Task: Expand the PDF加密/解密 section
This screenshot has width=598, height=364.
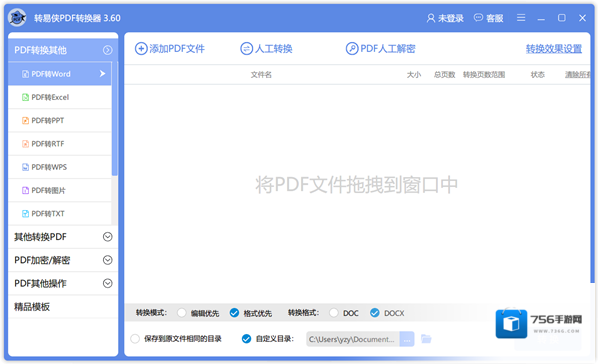Action: pyautogui.click(x=63, y=260)
